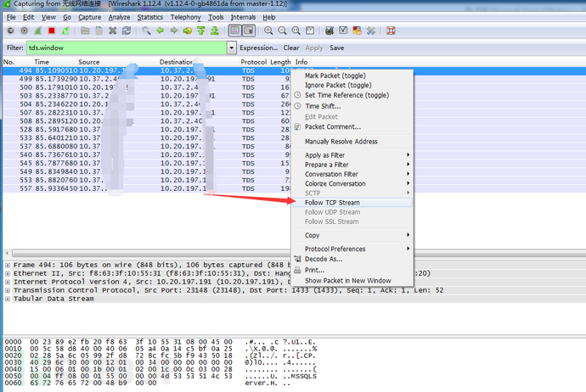Open the Analyze menu
The height and width of the screenshot is (392, 586).
(119, 17)
